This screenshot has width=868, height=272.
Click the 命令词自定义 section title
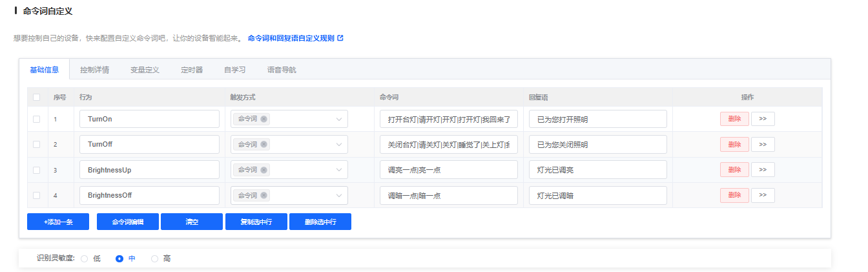47,10
